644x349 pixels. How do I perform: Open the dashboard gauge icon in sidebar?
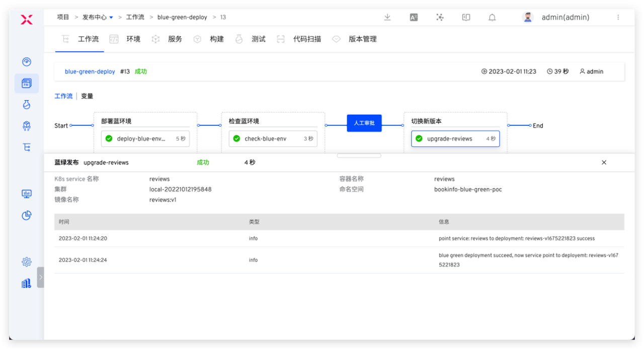click(27, 62)
